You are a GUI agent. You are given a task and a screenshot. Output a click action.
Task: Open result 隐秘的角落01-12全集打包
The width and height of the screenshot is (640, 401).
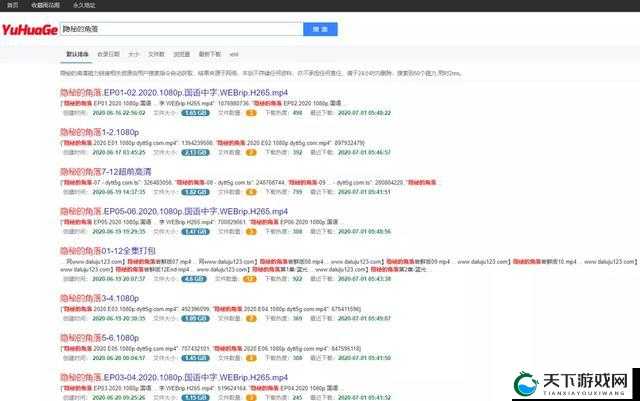pyautogui.click(x=108, y=251)
